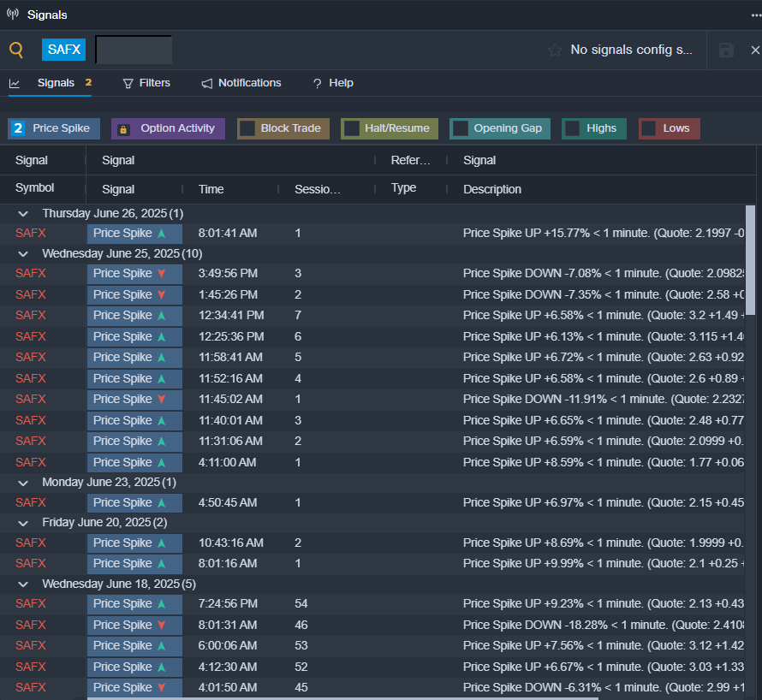Enable the Block Trade checkbox
This screenshot has height=700, width=762.
[247, 128]
